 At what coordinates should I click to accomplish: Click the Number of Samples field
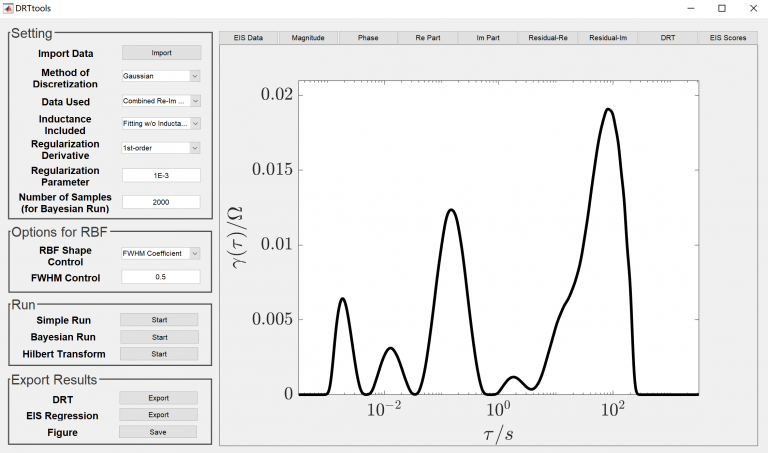click(x=161, y=202)
